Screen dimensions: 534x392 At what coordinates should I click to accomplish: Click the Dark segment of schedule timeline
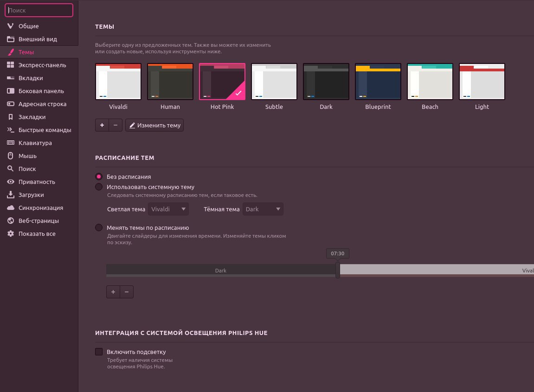[x=221, y=270]
